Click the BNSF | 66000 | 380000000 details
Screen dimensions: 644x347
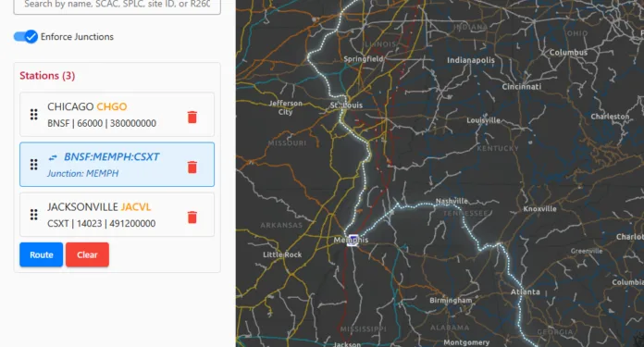pos(102,123)
